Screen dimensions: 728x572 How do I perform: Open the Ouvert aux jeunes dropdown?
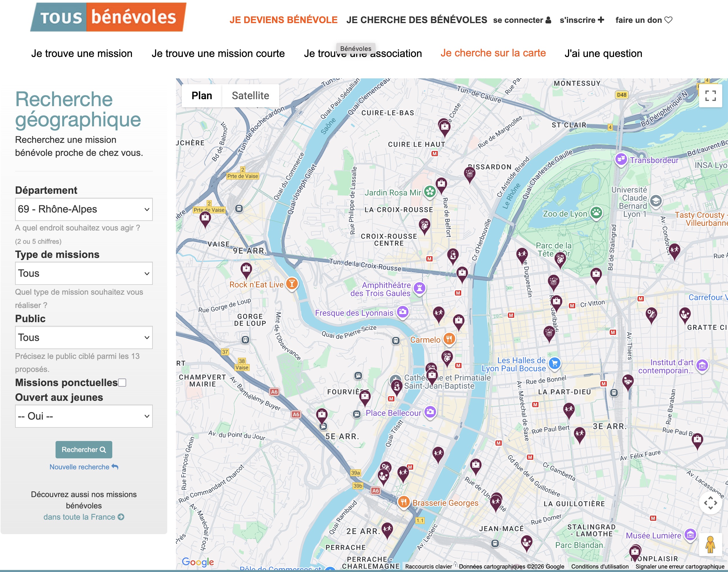[x=84, y=416]
